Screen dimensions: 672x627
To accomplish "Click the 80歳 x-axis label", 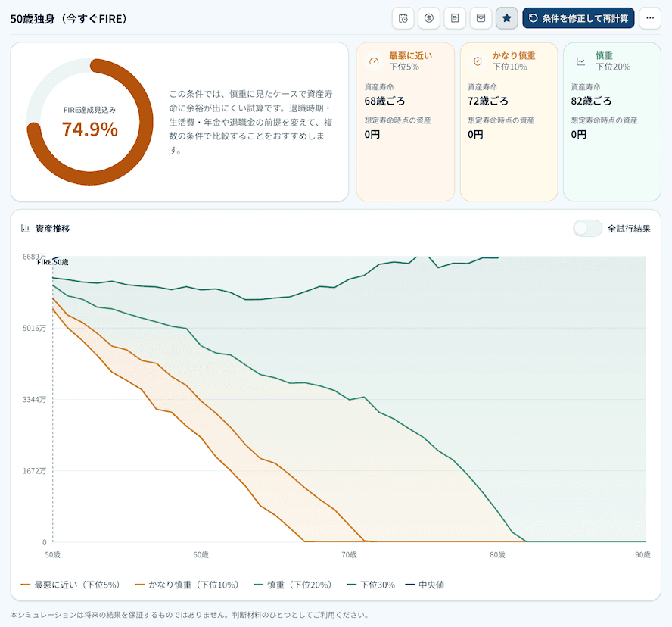I will pos(498,554).
